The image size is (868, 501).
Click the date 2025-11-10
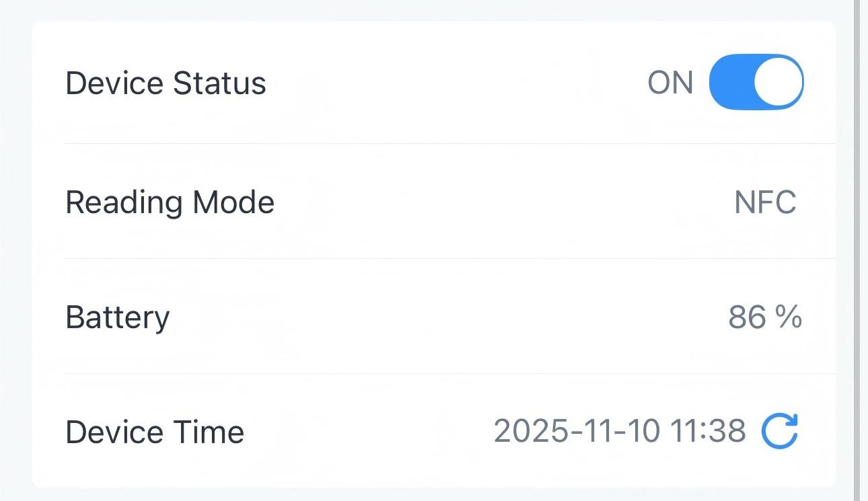click(x=577, y=431)
